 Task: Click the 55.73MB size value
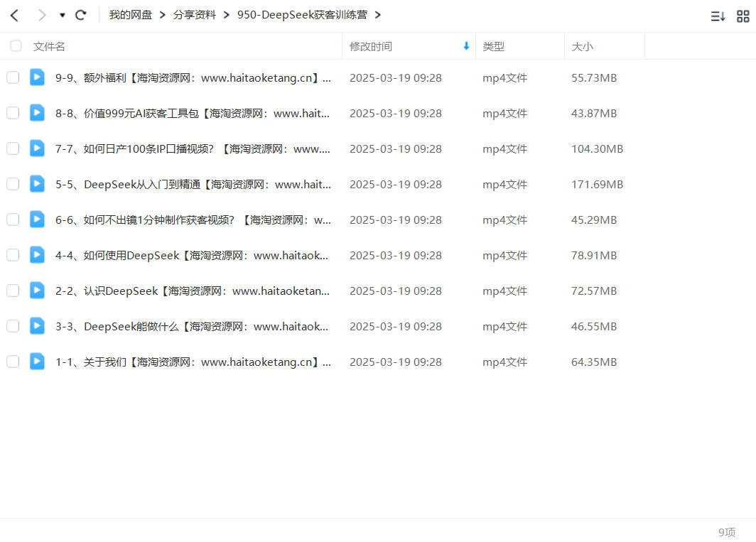594,77
